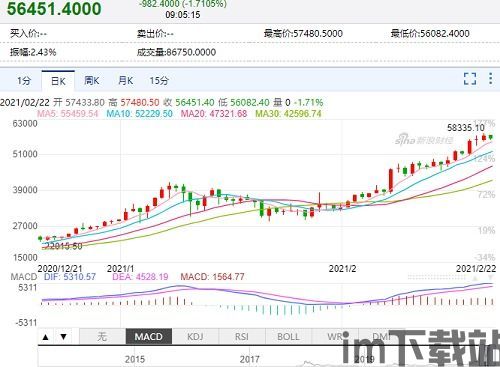Switch to the 1分 chart tab

24,81
